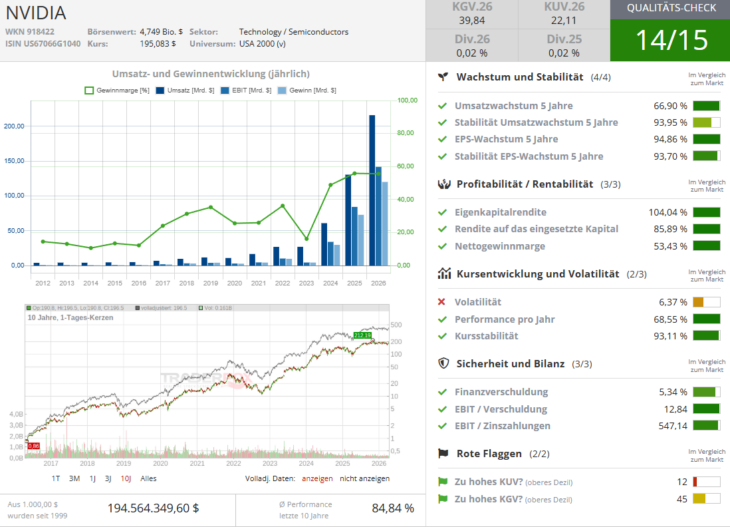This screenshot has width=730, height=527.
Task: Click the Wachstum und Stabilität plant icon
Action: 442,77
